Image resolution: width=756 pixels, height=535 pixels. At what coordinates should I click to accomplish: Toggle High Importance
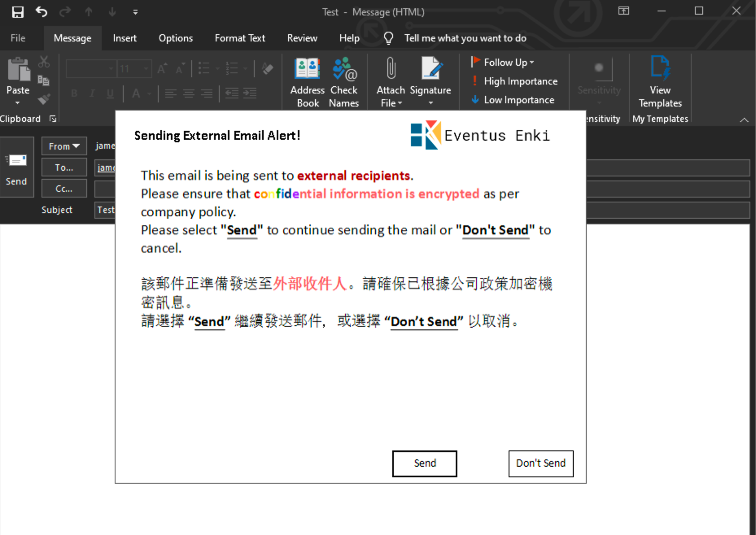click(x=514, y=81)
